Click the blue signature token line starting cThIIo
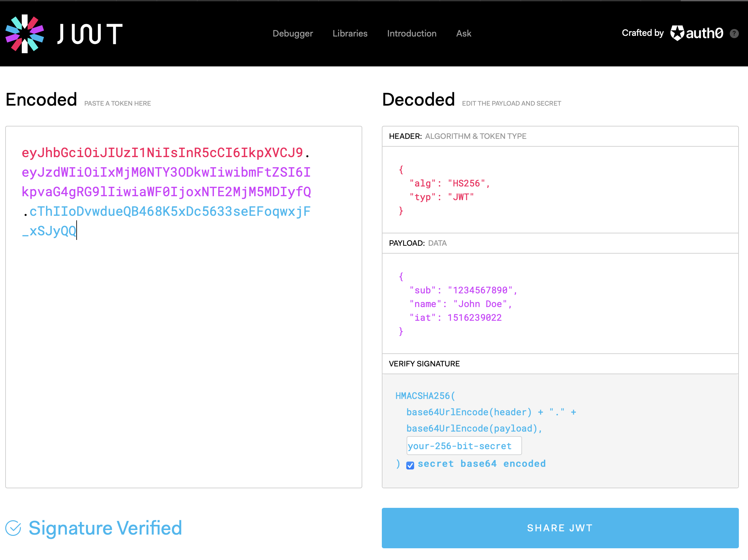This screenshot has height=560, width=748. pos(170,212)
